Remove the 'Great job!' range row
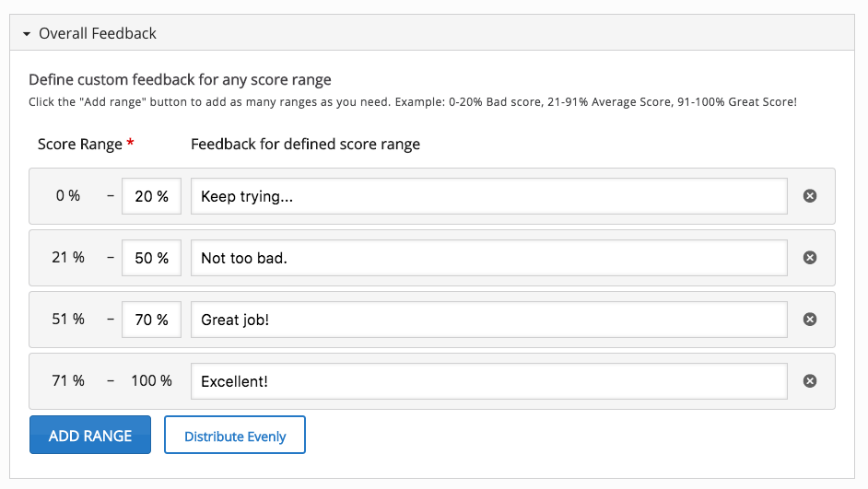This screenshot has width=868, height=489. tap(810, 320)
